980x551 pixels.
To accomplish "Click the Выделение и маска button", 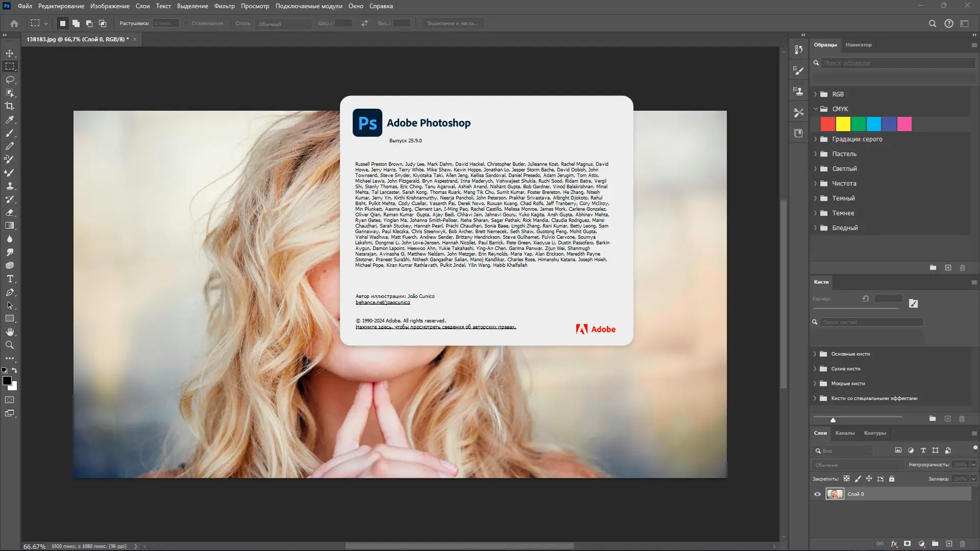I will tap(452, 23).
